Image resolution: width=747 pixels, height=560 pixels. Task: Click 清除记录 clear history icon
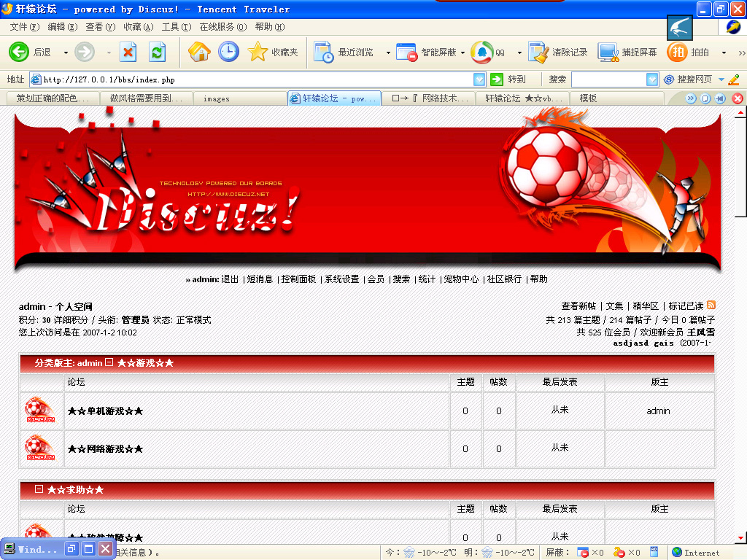click(539, 52)
